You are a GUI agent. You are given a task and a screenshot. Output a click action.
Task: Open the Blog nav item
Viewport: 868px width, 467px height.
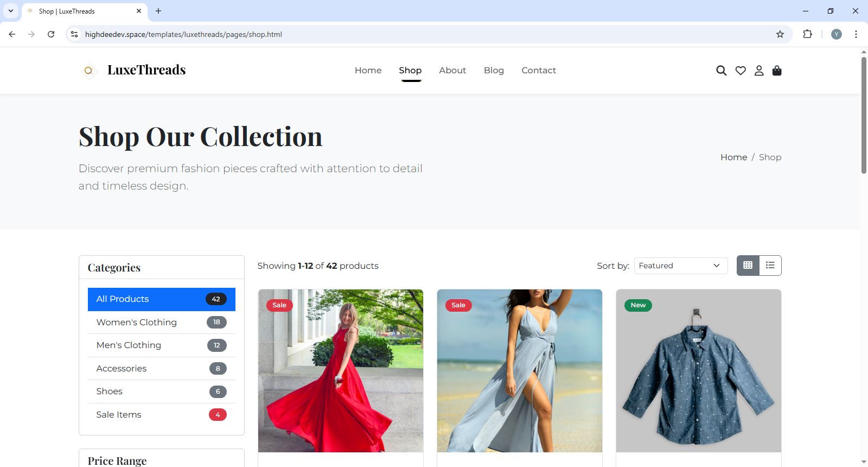[494, 70]
